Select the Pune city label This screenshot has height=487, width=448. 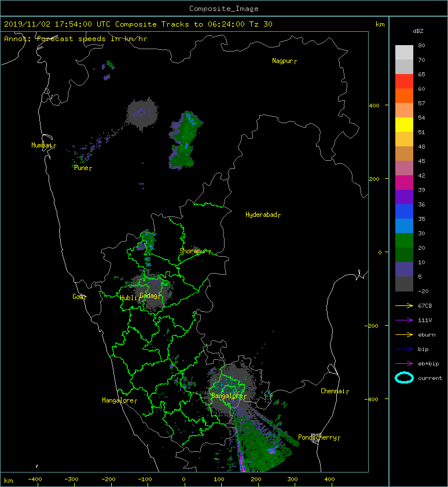(x=83, y=168)
